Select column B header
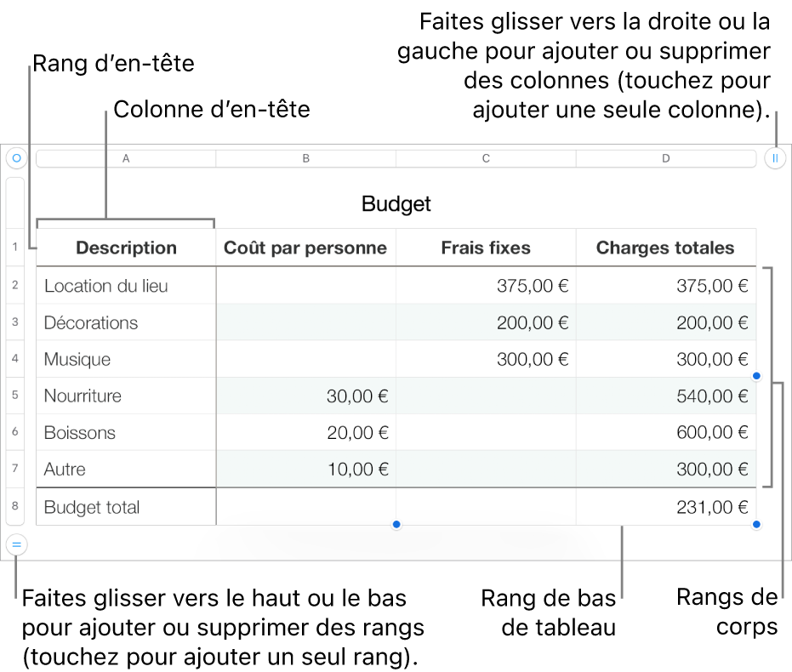 pos(305,158)
